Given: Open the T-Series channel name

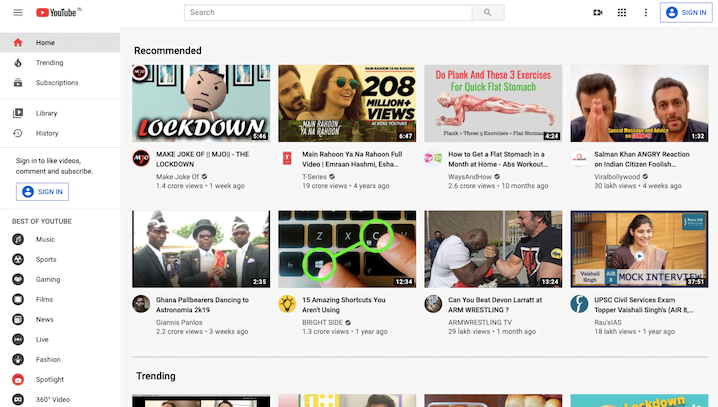Looking at the screenshot, I should click(x=314, y=177).
